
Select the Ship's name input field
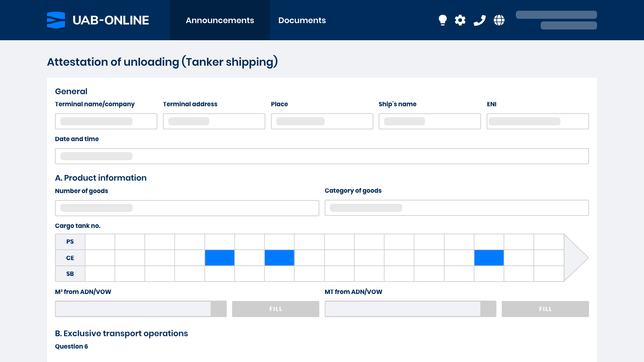430,121
